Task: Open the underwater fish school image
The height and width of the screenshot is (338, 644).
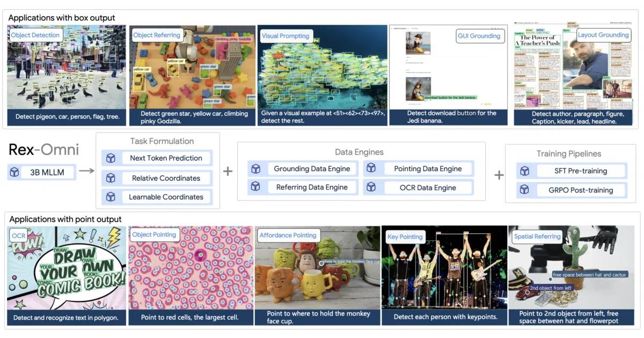Action: [321, 67]
